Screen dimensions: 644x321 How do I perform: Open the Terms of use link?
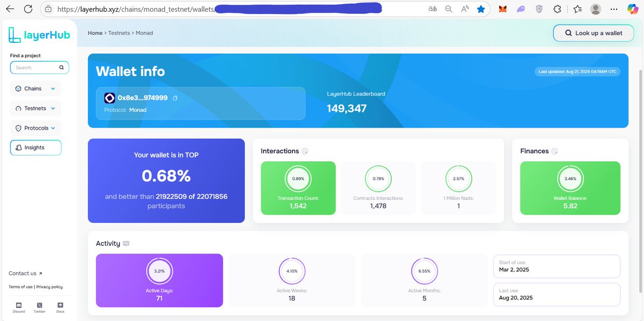click(20, 287)
